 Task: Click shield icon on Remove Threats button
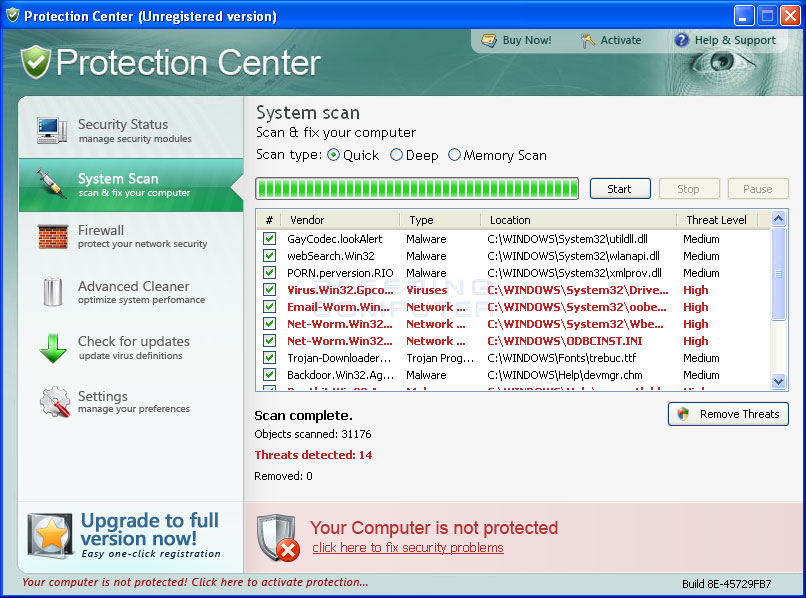pos(683,414)
